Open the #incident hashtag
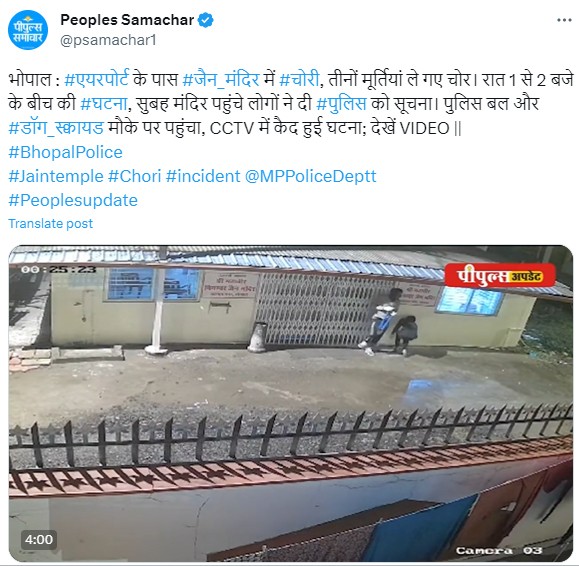Viewport: 579px width, 566px height. (203, 176)
